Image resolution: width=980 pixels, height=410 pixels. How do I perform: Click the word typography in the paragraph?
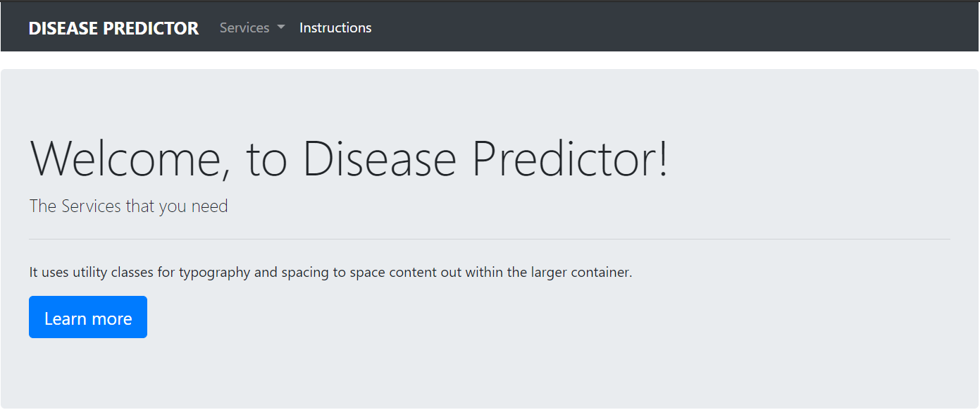pyautogui.click(x=214, y=273)
